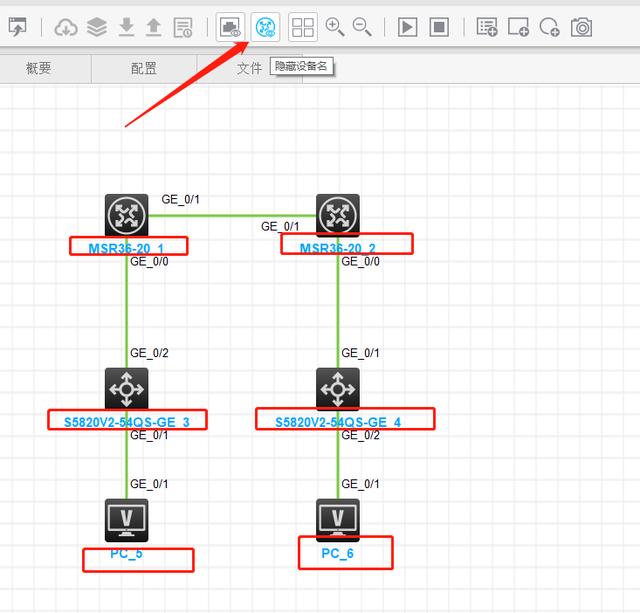Click the cloud download toolbar icon

[x=66, y=27]
